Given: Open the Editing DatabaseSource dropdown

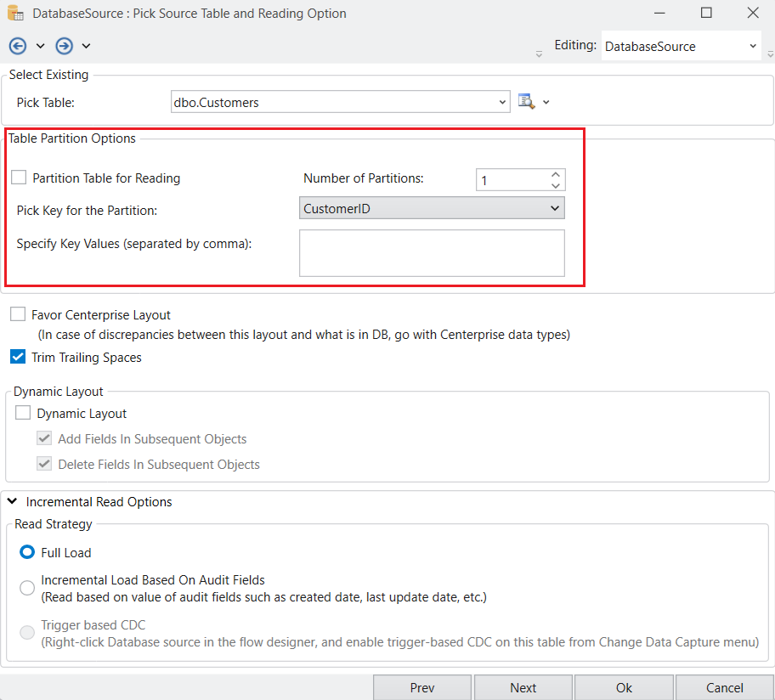Looking at the screenshot, I should [x=753, y=47].
